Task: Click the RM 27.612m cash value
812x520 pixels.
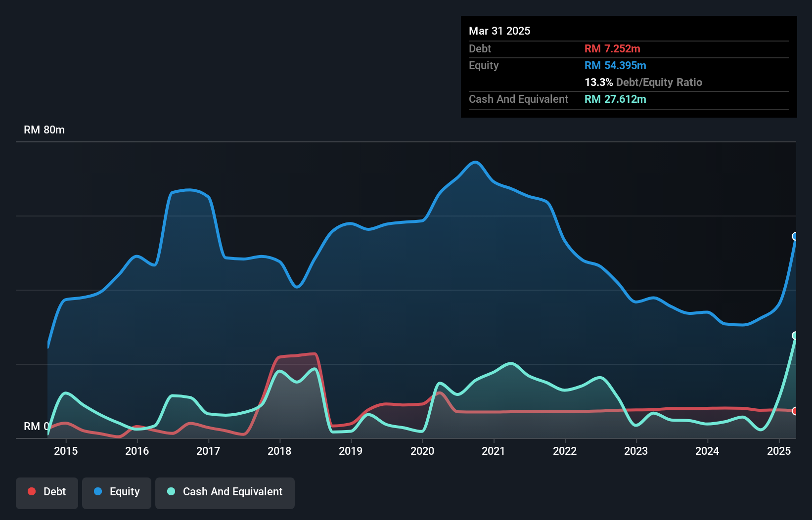Action: pos(615,99)
